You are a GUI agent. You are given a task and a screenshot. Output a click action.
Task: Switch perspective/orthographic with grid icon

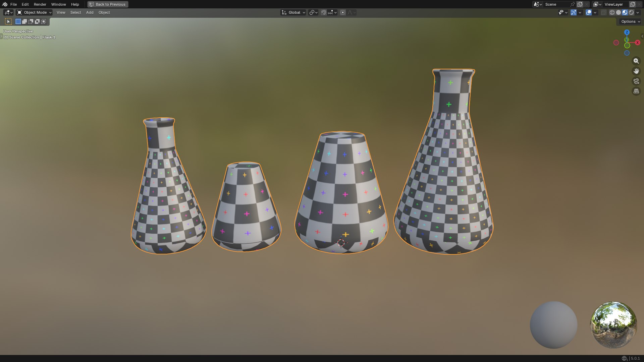click(x=636, y=91)
